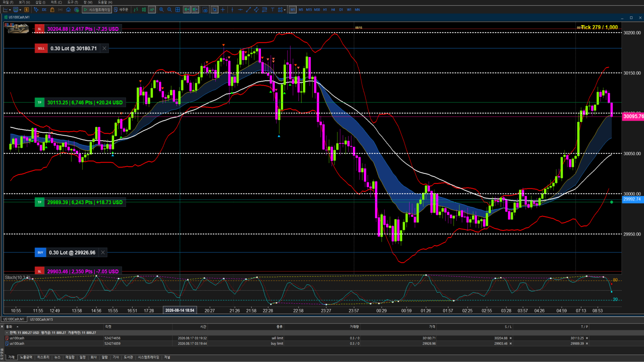
Task: Insert a text label with T tool
Action: coord(272,10)
